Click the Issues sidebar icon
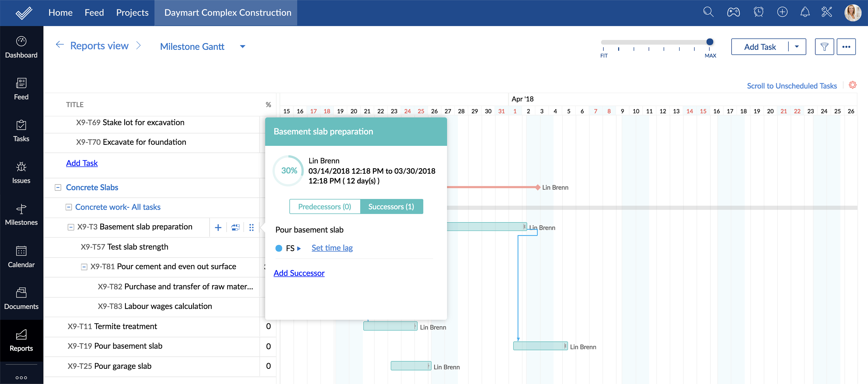This screenshot has height=384, width=868. 21,172
